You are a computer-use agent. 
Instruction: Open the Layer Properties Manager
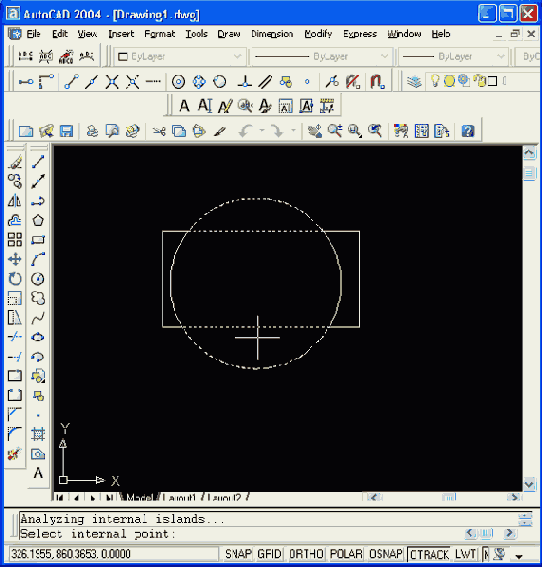click(x=414, y=81)
